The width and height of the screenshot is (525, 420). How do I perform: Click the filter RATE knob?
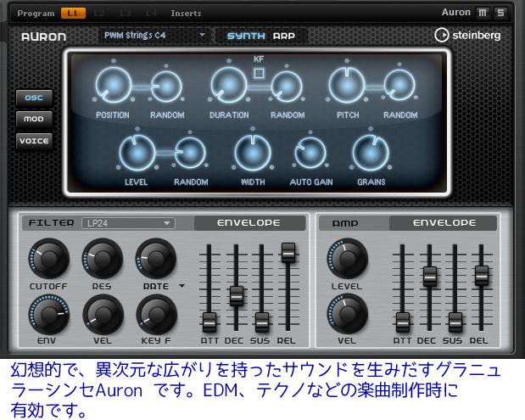[156, 259]
